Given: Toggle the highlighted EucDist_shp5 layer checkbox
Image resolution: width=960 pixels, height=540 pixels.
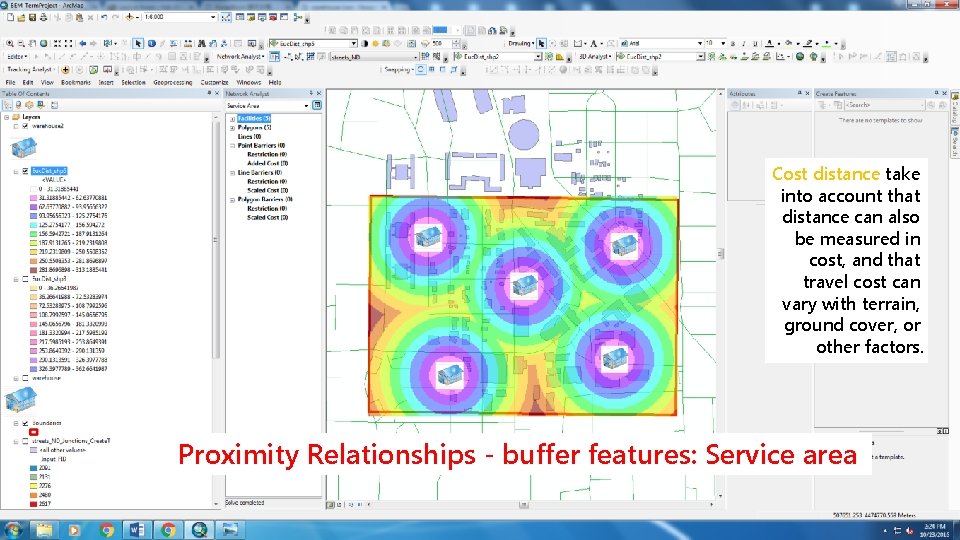Looking at the screenshot, I should (25, 171).
